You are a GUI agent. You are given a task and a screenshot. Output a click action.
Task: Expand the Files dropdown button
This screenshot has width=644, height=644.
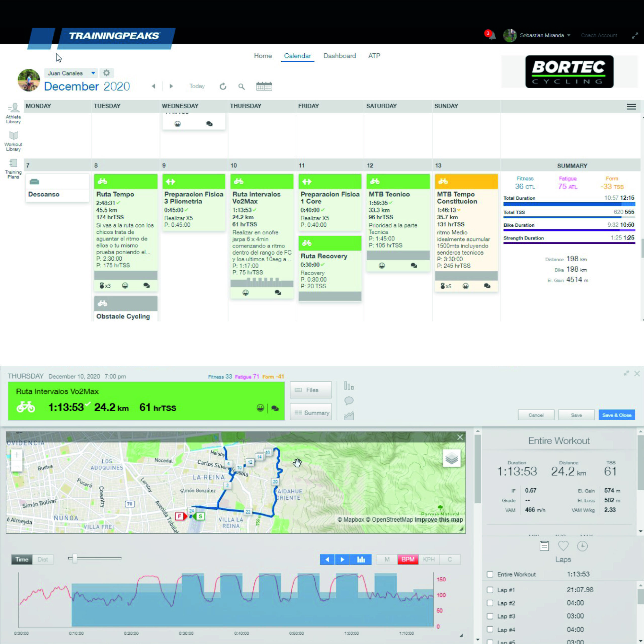pyautogui.click(x=311, y=390)
